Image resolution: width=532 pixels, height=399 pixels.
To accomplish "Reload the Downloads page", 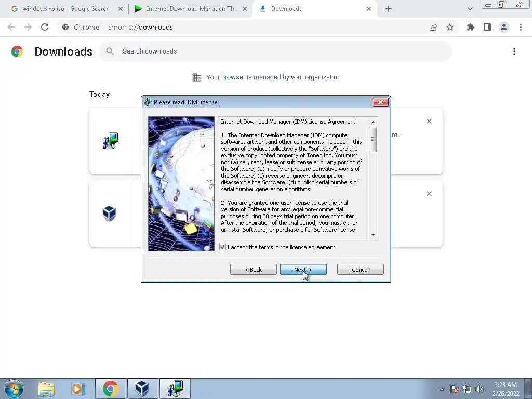I will tap(45, 27).
